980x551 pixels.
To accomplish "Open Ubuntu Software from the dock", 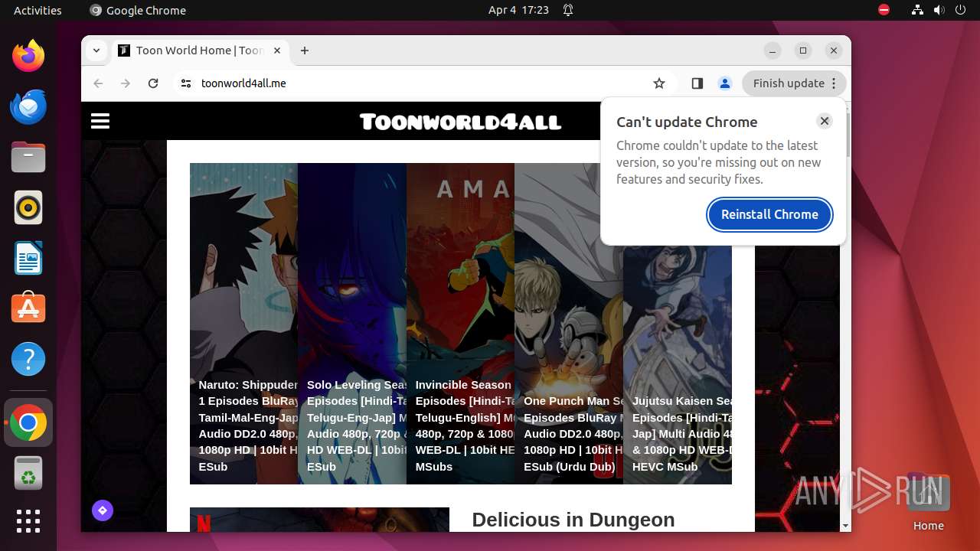I will [x=28, y=308].
